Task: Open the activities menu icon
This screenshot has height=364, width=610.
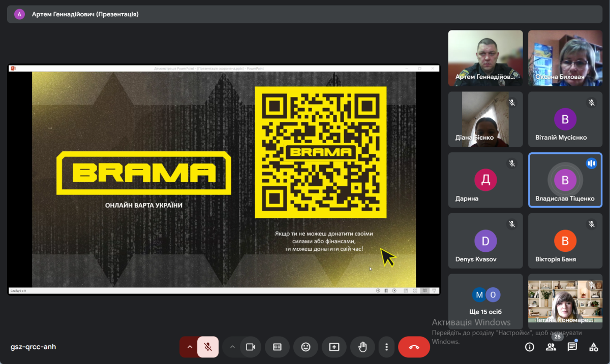Action: coord(593,347)
